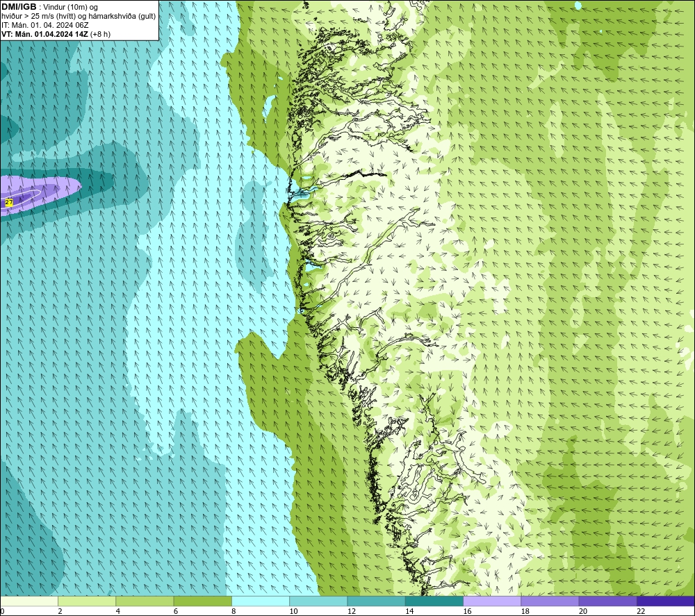Select the 6–8 m/s olive green swatch
Image resolution: width=695 pixels, height=616 pixels.
(x=202, y=601)
